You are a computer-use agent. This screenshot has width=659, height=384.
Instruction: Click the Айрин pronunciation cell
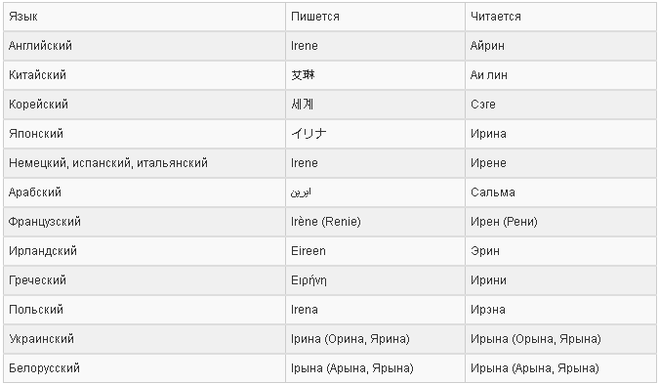(561, 46)
